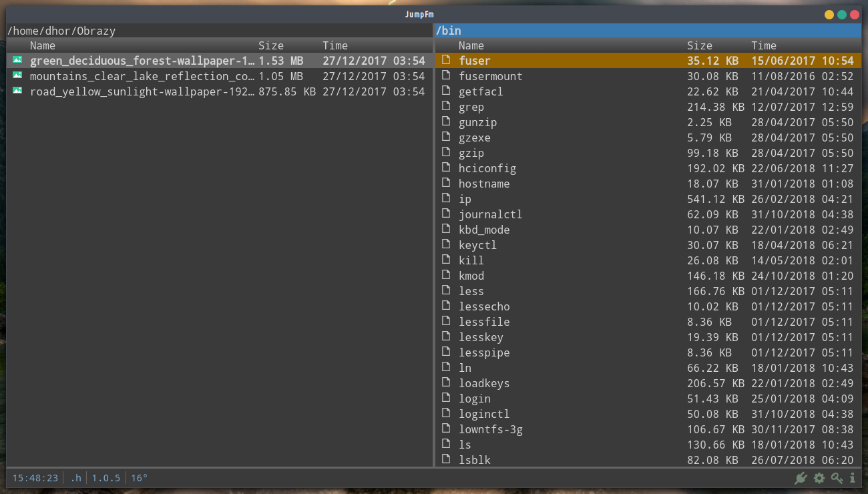
Task: Select the green_deciduous_forest-wallpaper file name
Action: click(x=142, y=61)
